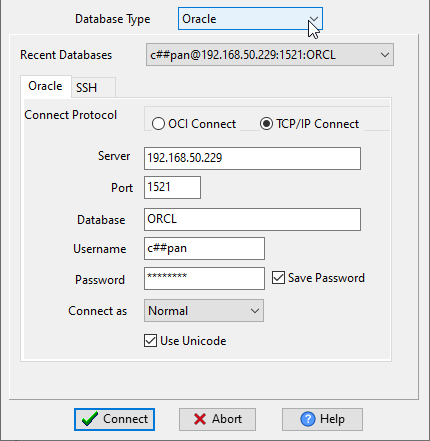430x441 pixels.
Task: Select the OCI Connect radio button
Action: pyautogui.click(x=158, y=124)
